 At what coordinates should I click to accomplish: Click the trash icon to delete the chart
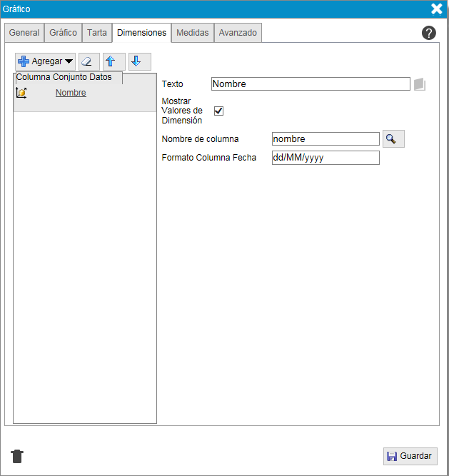click(x=17, y=457)
